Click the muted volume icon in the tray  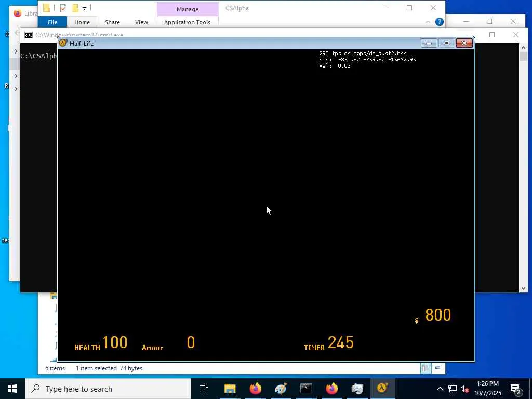(x=465, y=389)
